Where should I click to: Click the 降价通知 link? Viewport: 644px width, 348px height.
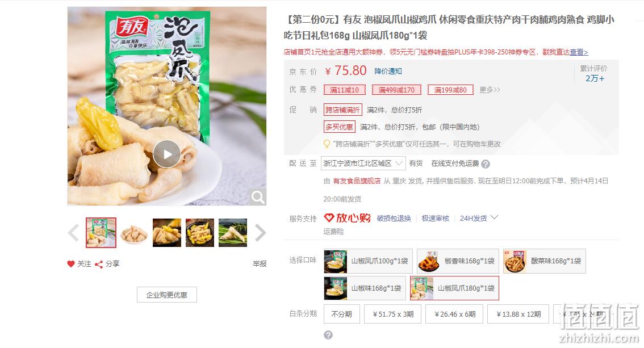tap(388, 72)
